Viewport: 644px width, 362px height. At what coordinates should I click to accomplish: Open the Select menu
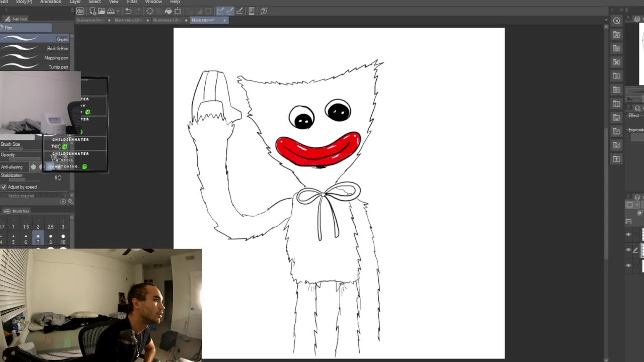click(95, 2)
